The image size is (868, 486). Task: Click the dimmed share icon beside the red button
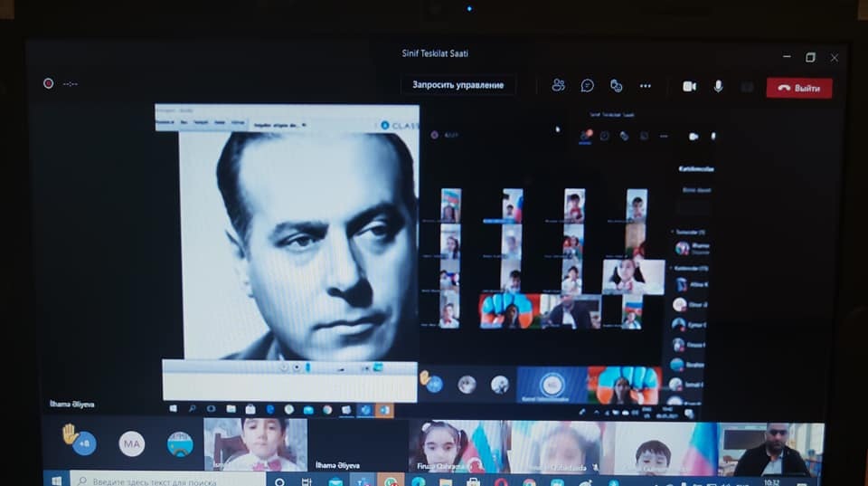[x=748, y=87]
